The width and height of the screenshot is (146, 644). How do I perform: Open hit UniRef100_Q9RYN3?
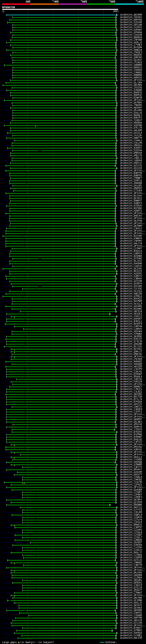(x=131, y=58)
